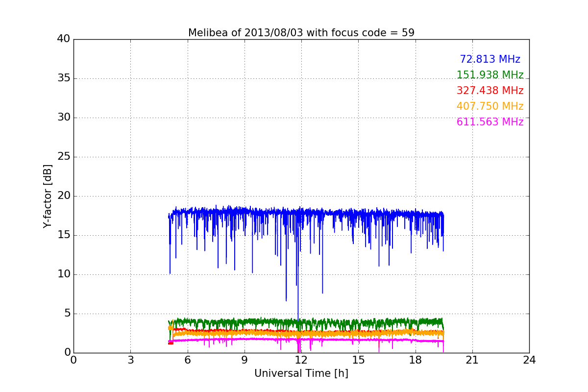Click the plot title mentioning Melibea
The height and width of the screenshot is (392, 588).
[x=301, y=33]
